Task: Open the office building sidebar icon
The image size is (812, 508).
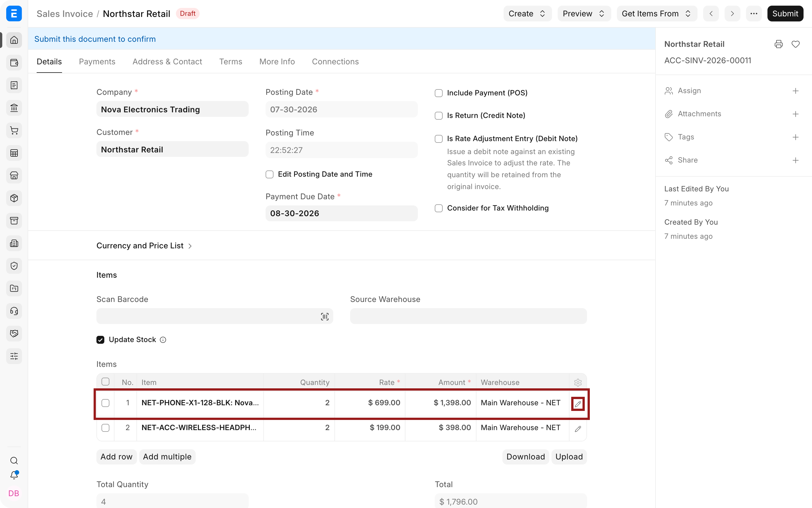Action: click(14, 243)
